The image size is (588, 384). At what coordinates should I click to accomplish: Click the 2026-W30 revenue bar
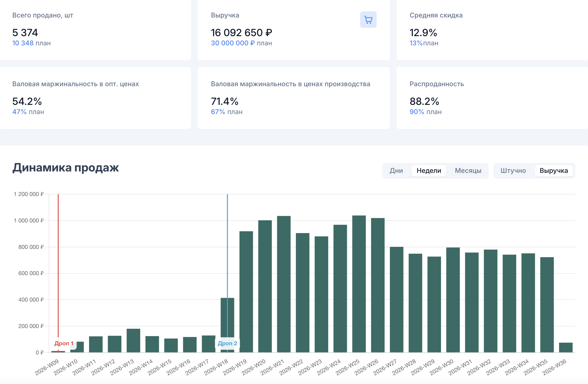pos(453,300)
